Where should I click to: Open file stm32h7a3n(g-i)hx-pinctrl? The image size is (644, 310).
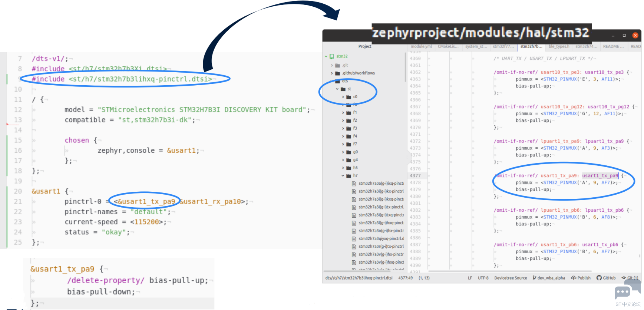pos(381,231)
